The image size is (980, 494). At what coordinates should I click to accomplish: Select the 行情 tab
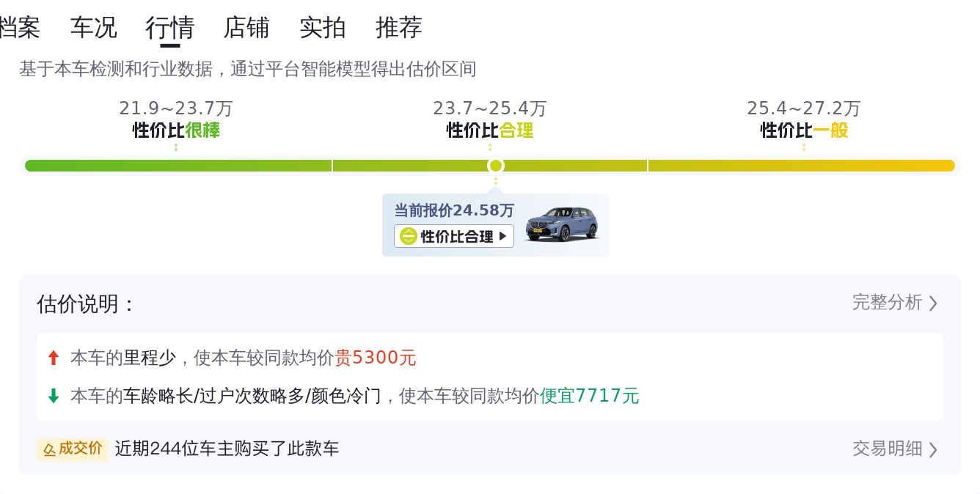(169, 28)
